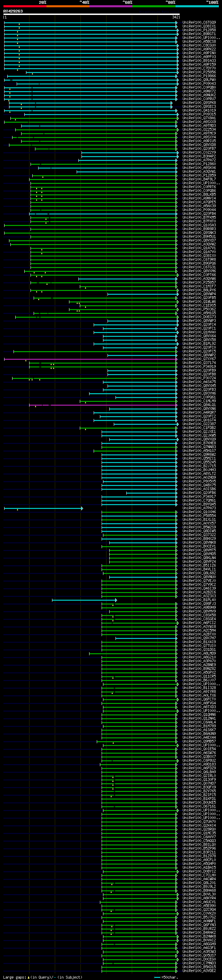Click hit label UniRef100_A5BCS8
Screen dimensions: 222x980
(x=199, y=41)
